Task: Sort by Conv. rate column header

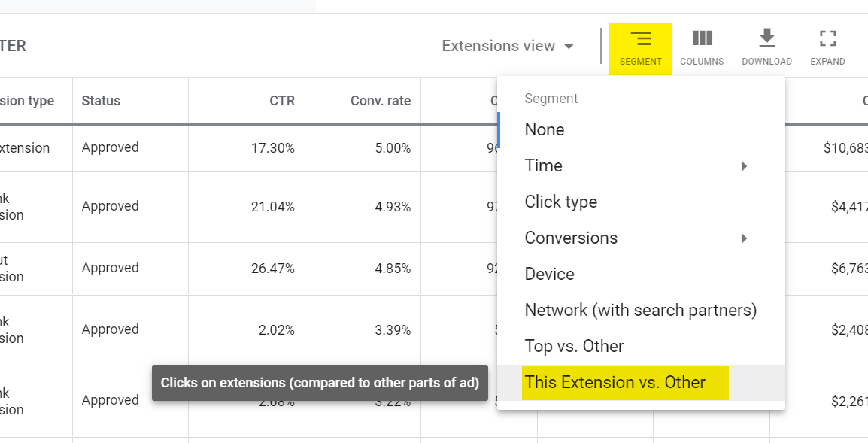Action: [x=381, y=101]
